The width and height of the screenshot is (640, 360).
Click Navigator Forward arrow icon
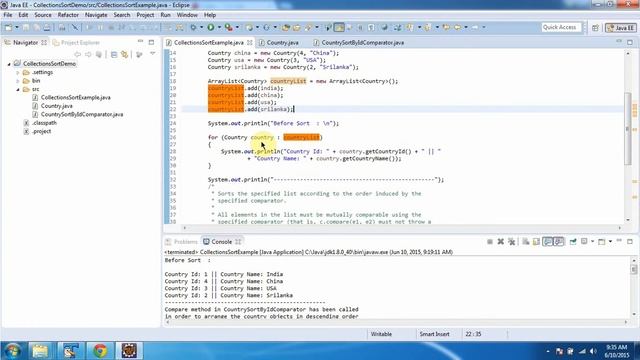[x=88, y=54]
